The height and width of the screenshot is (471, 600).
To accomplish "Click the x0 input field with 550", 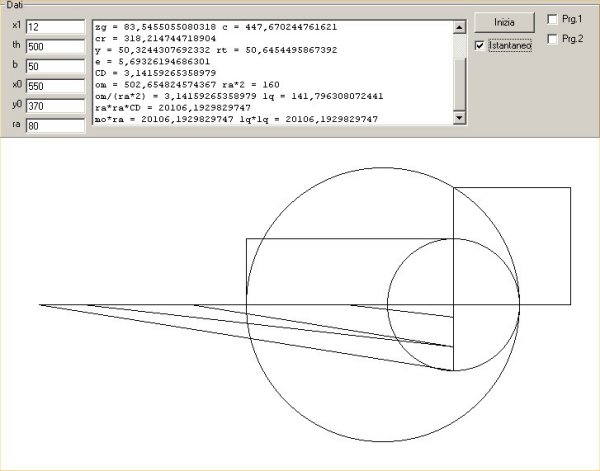I will tap(55, 86).
